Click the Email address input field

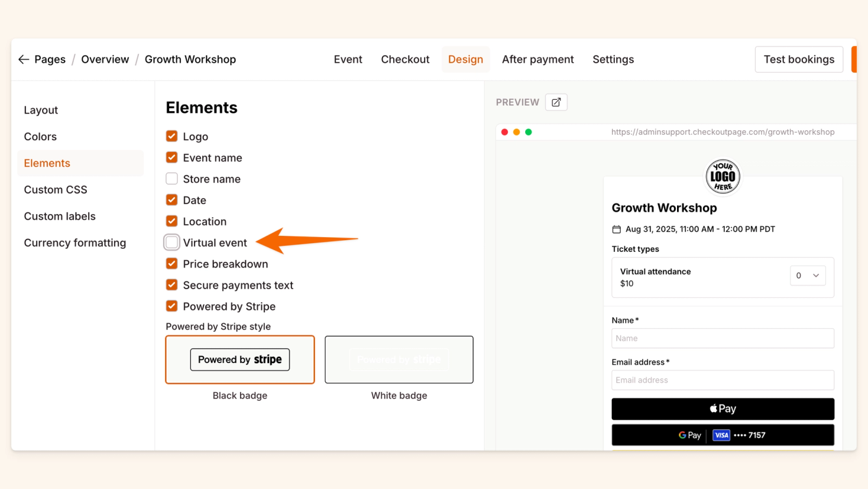723,380
